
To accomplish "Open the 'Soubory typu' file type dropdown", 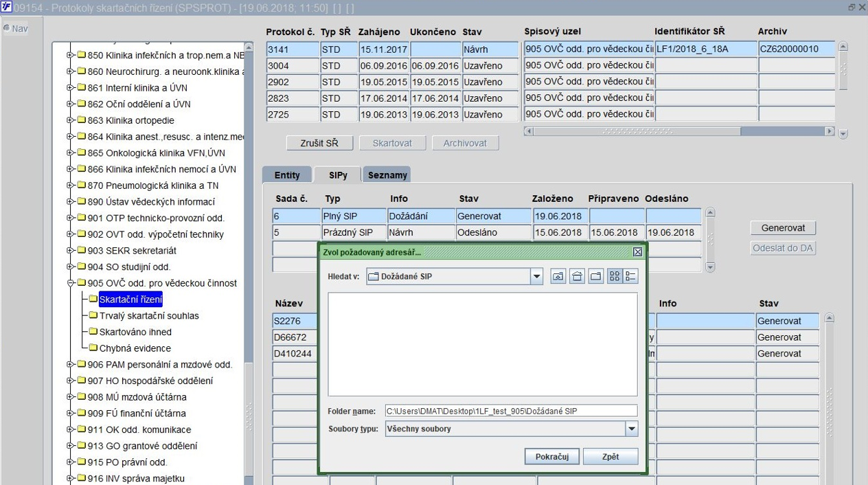I will (631, 429).
